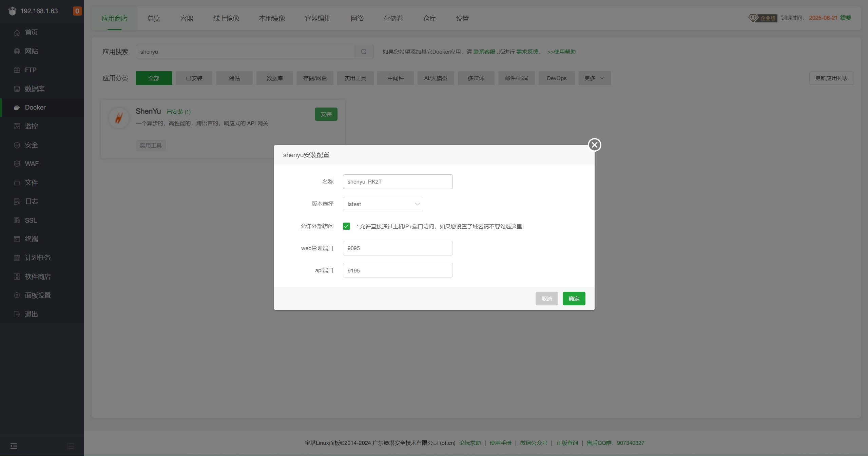The height and width of the screenshot is (456, 868).
Task: Click the enterprise edition diamond icon
Action: click(x=753, y=18)
